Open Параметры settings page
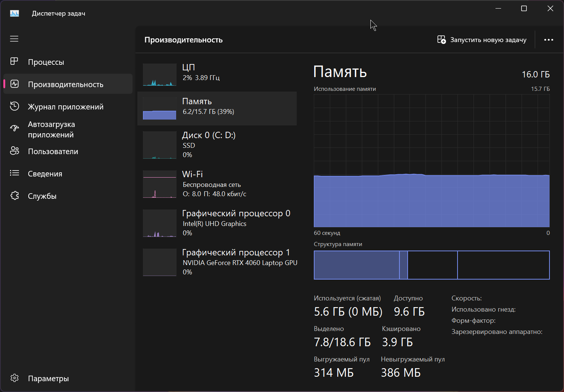 pyautogui.click(x=68, y=378)
